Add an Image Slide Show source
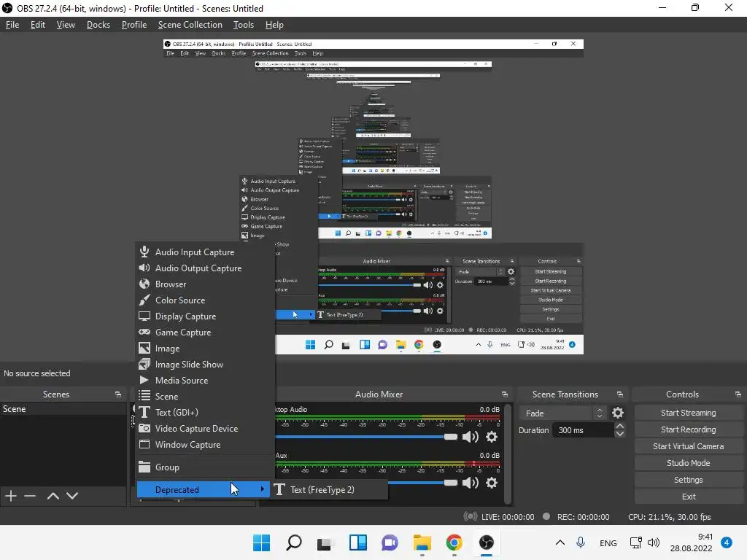Screen dimensions: 747x560 coord(205,365)
